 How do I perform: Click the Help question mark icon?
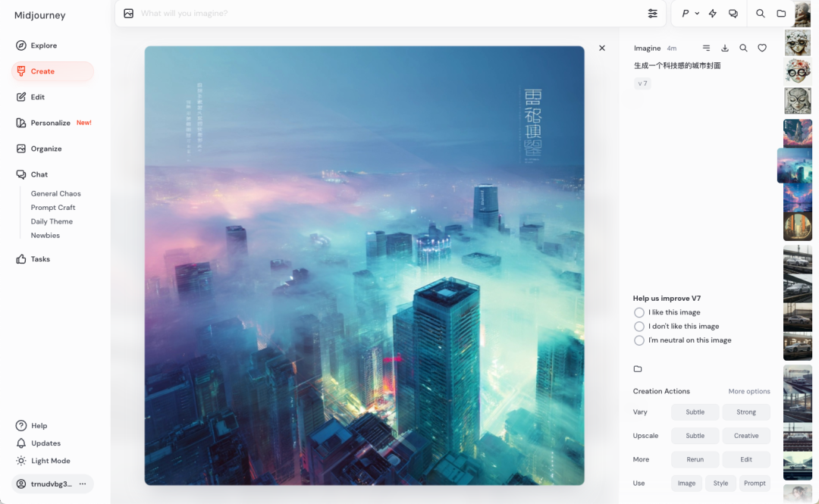pos(21,426)
